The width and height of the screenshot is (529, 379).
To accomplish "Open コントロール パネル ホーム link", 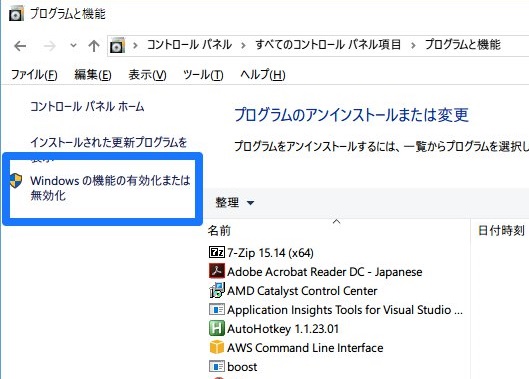I will click(87, 107).
